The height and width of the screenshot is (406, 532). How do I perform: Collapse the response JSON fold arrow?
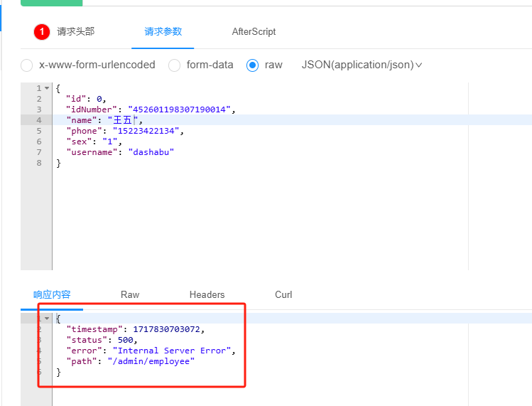(x=47, y=319)
